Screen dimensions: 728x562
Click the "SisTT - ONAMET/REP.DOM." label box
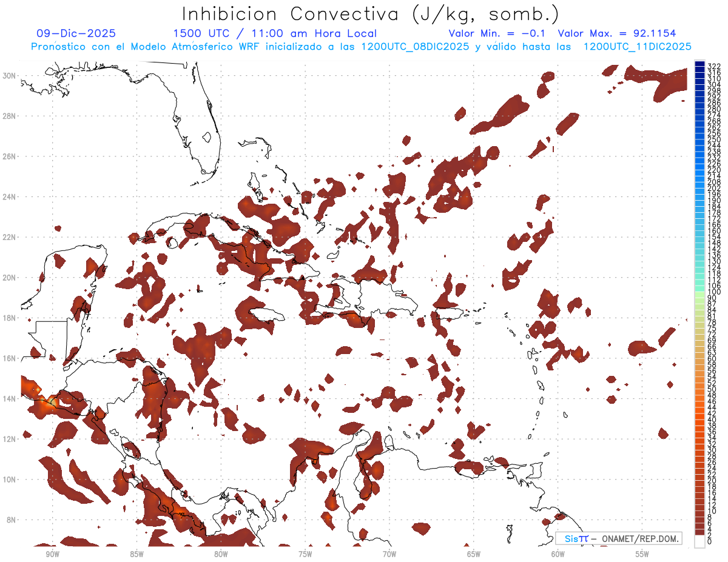pos(619,538)
